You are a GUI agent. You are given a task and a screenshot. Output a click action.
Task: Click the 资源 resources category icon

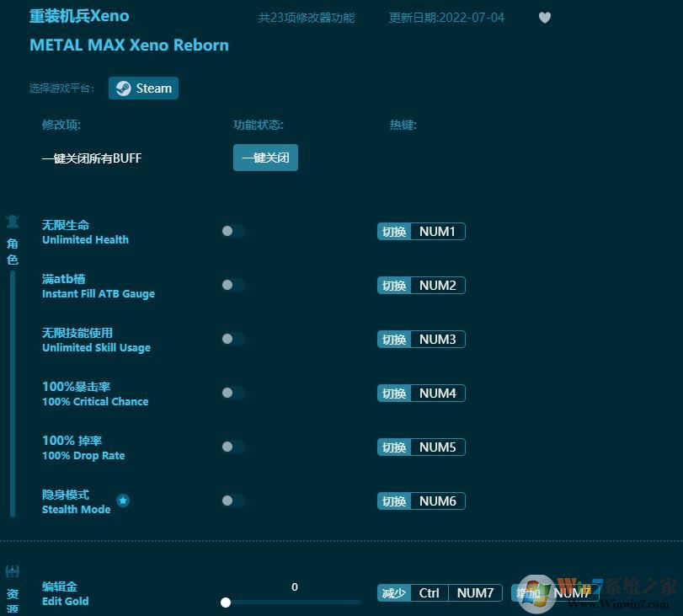pyautogui.click(x=12, y=570)
